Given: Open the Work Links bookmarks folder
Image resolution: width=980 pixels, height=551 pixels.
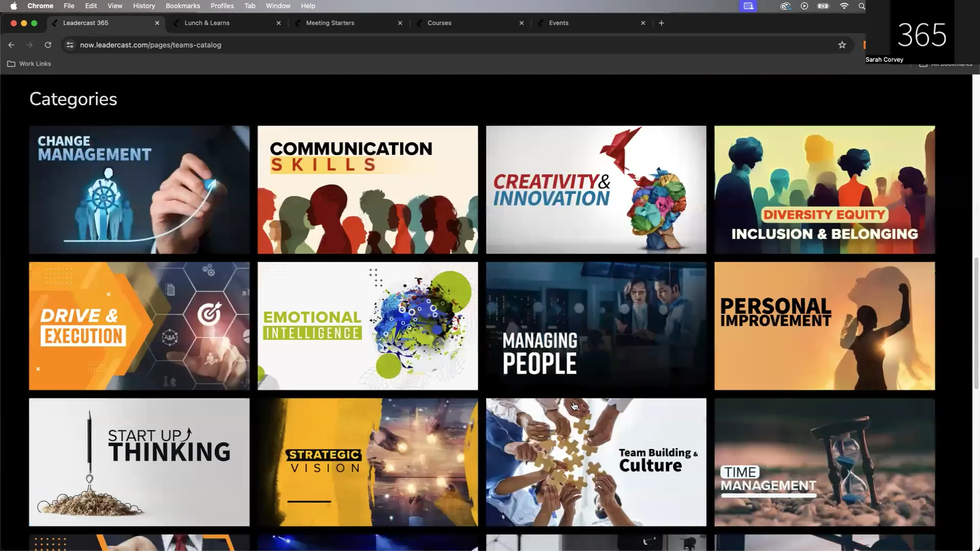Looking at the screenshot, I should point(29,64).
